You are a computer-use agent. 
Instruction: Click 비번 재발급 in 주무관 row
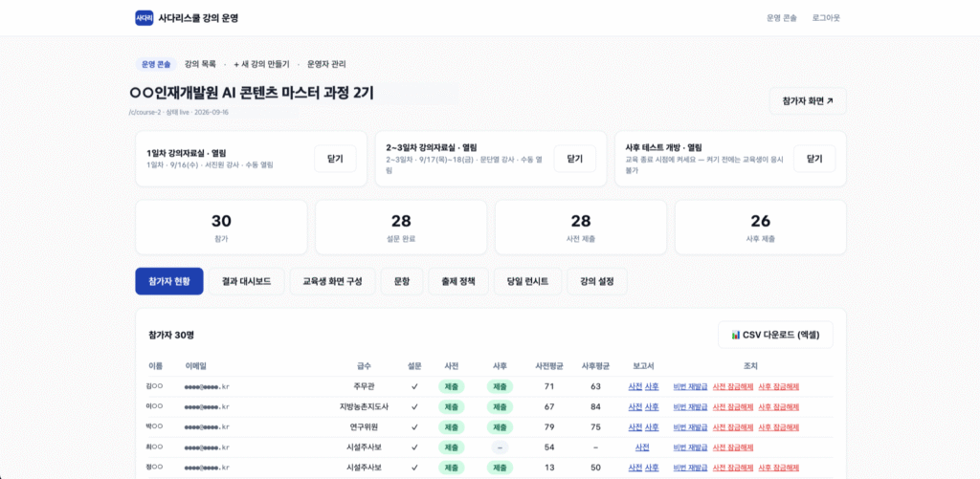coord(690,386)
